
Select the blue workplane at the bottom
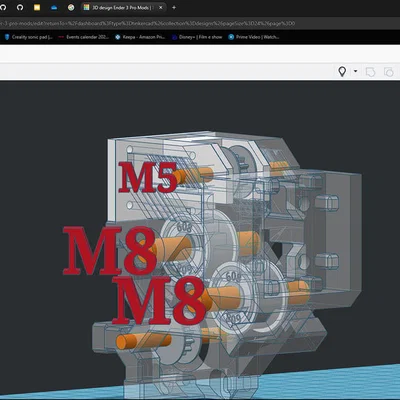333,383
